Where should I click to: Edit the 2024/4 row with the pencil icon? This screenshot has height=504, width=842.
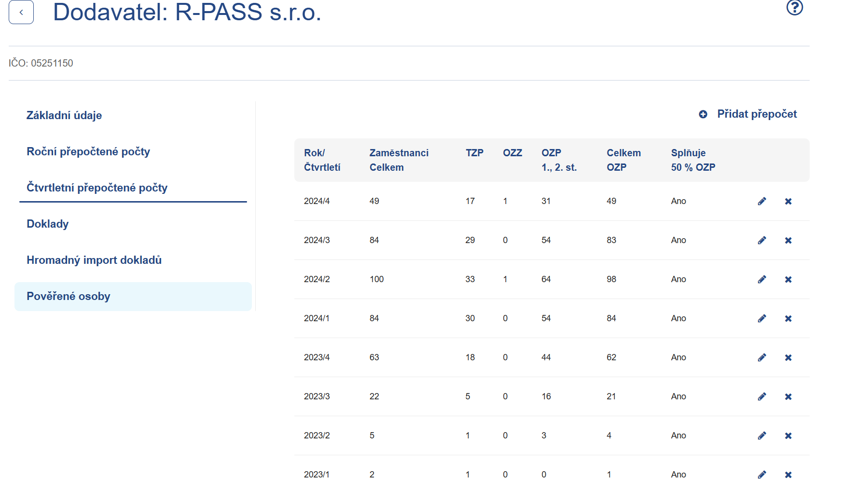762,201
